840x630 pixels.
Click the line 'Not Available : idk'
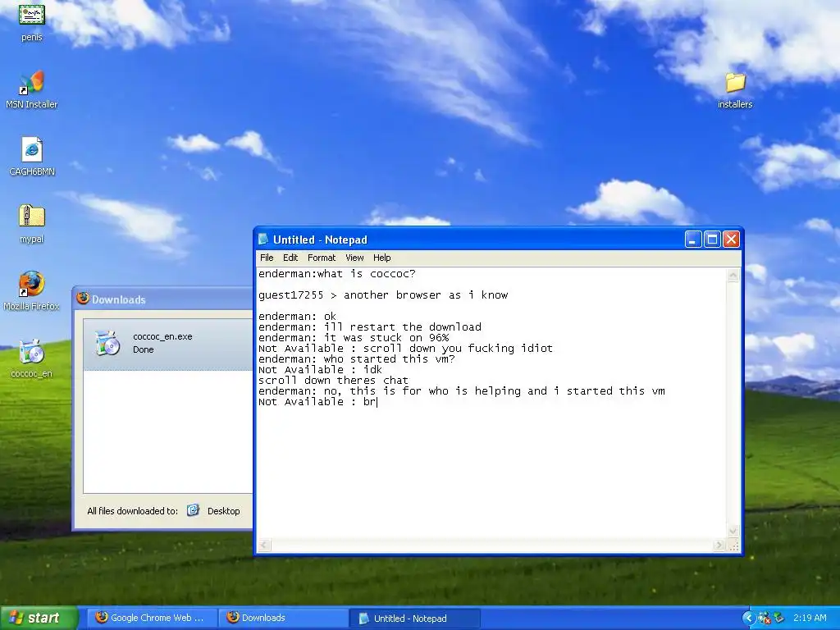(x=321, y=370)
